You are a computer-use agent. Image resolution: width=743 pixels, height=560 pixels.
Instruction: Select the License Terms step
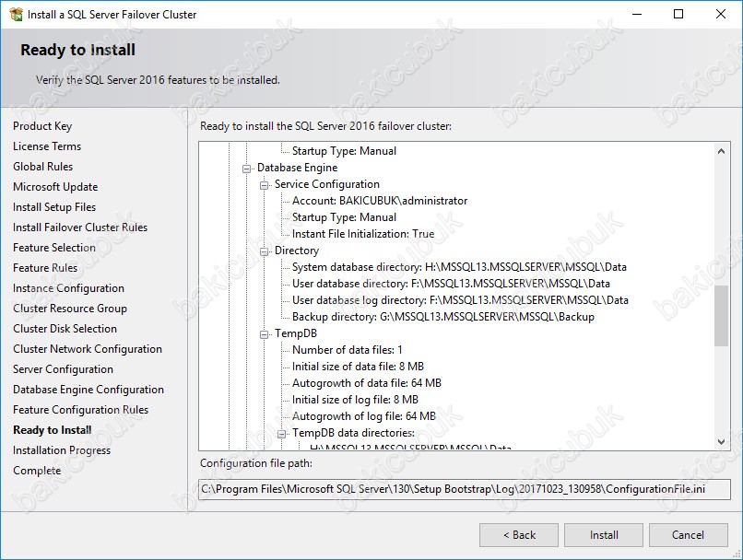47,146
